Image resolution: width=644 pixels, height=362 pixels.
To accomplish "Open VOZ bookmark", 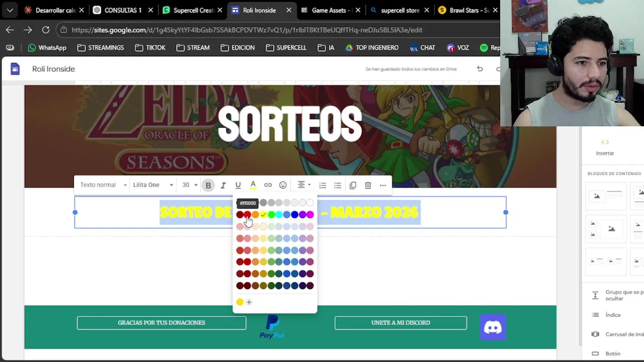I will [x=457, y=48].
